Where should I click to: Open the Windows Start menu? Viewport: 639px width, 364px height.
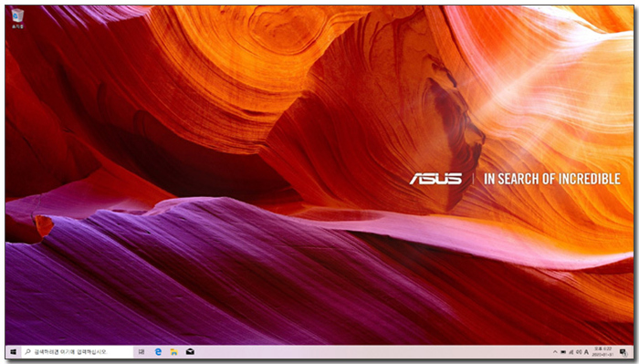(x=13, y=351)
